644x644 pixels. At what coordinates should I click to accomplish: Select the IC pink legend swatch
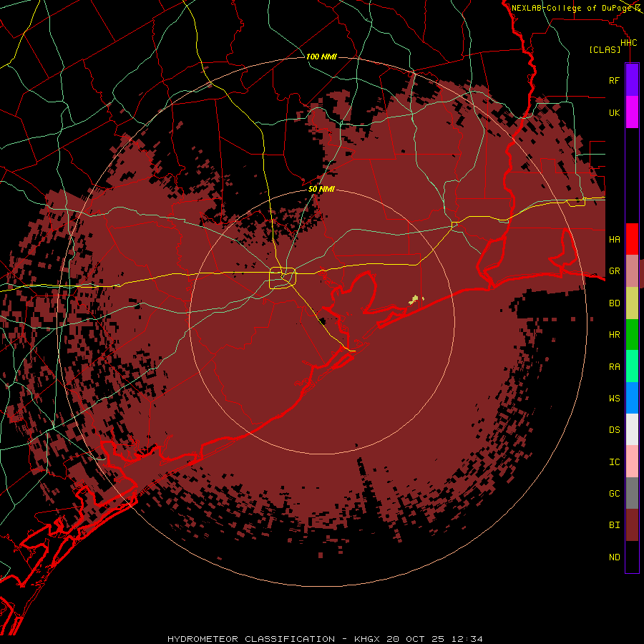tap(632, 462)
